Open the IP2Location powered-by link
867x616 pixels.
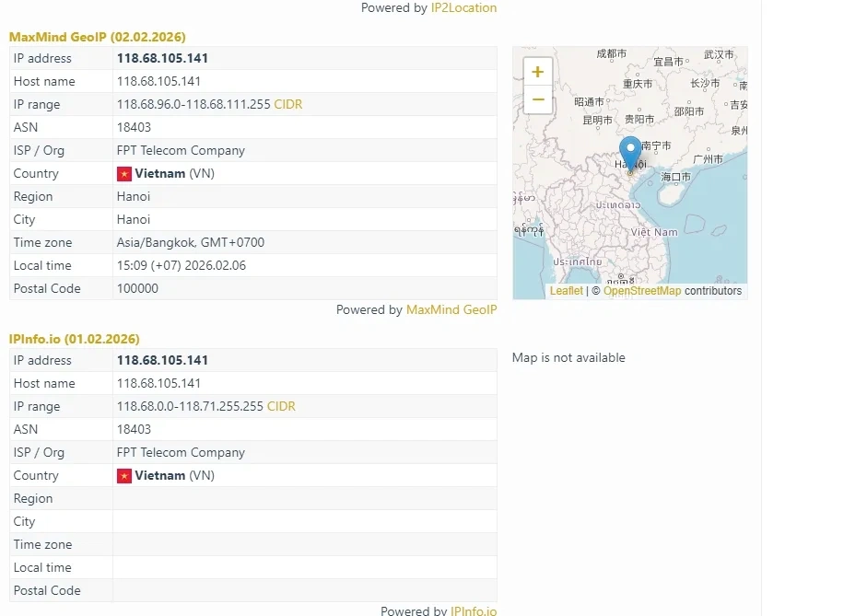click(463, 8)
